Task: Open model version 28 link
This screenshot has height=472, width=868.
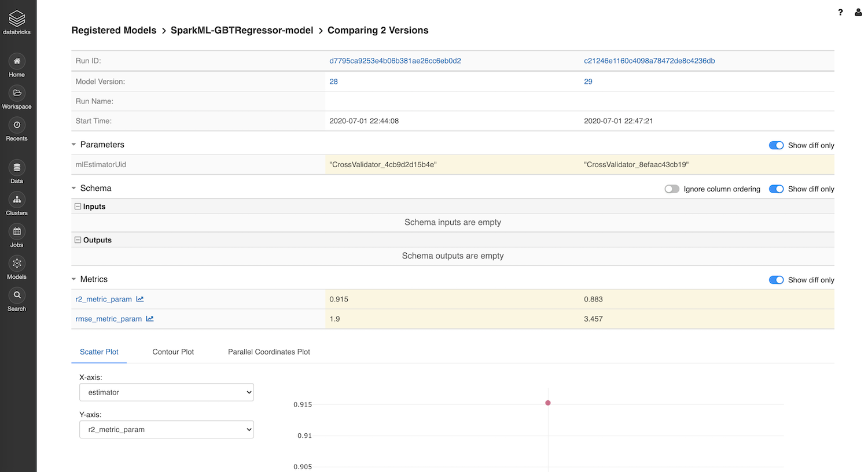Action: [333, 82]
